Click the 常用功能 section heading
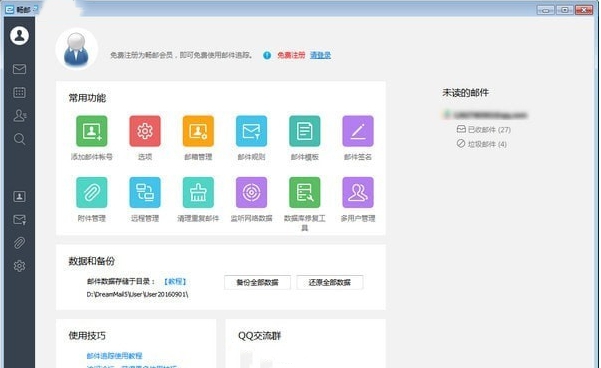 click(x=87, y=98)
